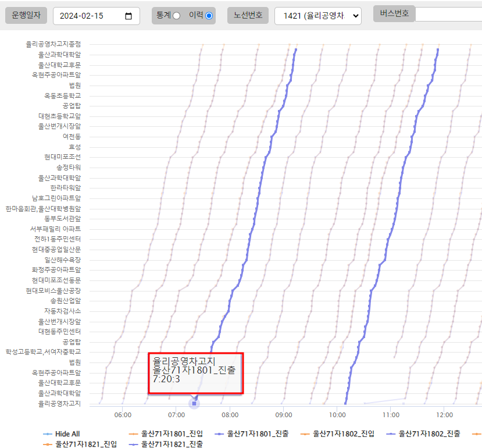Viewport: 482px width, 448px height.
Task: Click the 노선번호 label button
Action: coord(248,16)
